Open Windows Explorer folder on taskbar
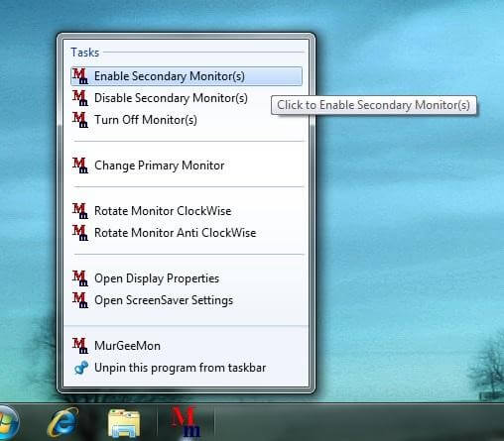504x441 pixels. click(124, 423)
